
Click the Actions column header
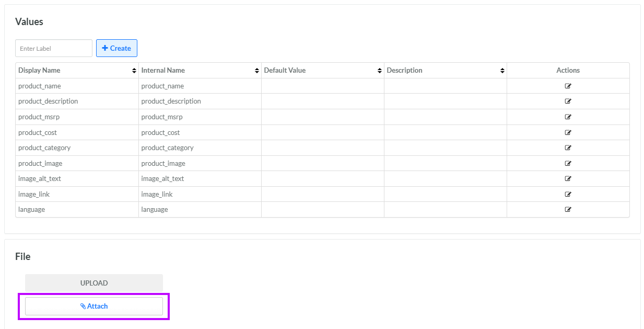click(x=568, y=71)
